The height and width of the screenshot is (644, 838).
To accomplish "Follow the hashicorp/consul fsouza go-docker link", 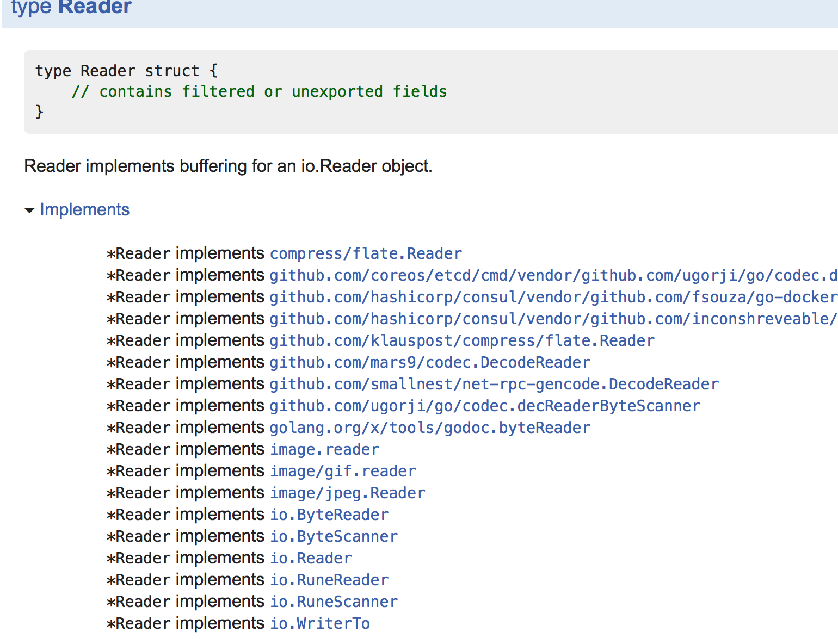I will (552, 298).
